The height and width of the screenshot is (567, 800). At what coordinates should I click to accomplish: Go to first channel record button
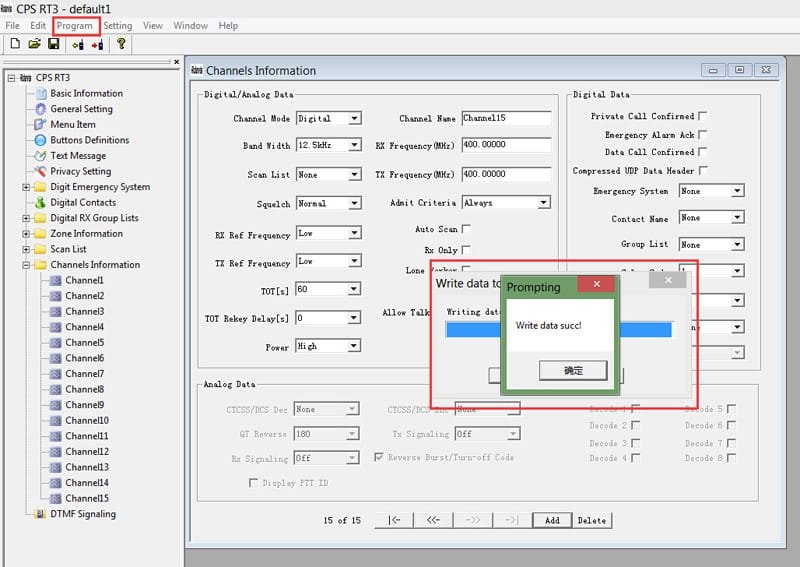394,520
